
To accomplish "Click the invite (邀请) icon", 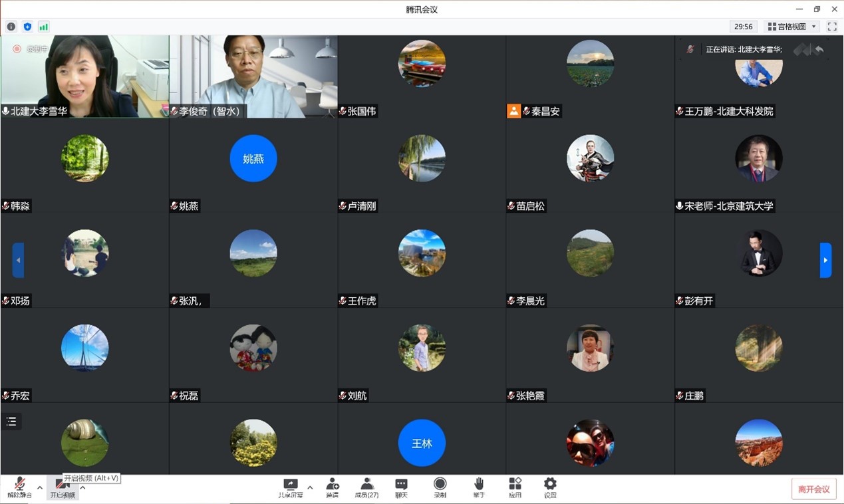I will (332, 487).
